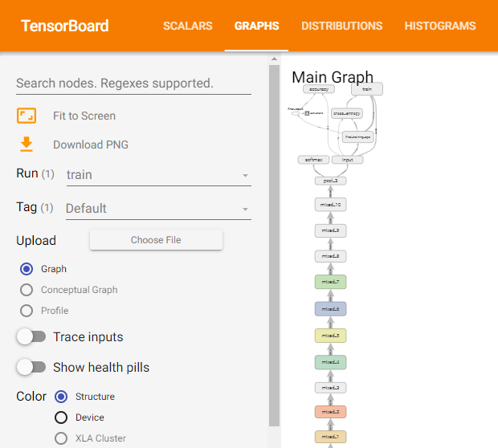Viewport: 498px width, 448px height.
Task: Select the mixed_3 graph node
Action: 330,388
